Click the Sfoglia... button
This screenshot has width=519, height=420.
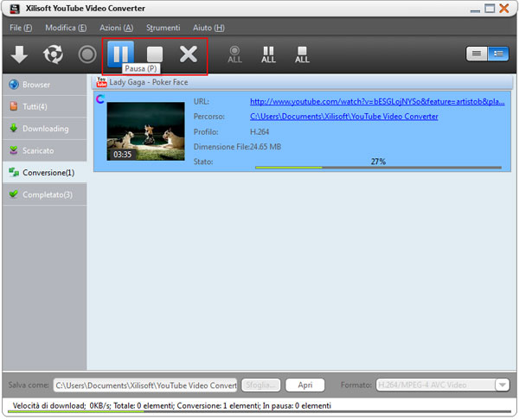[x=261, y=385]
